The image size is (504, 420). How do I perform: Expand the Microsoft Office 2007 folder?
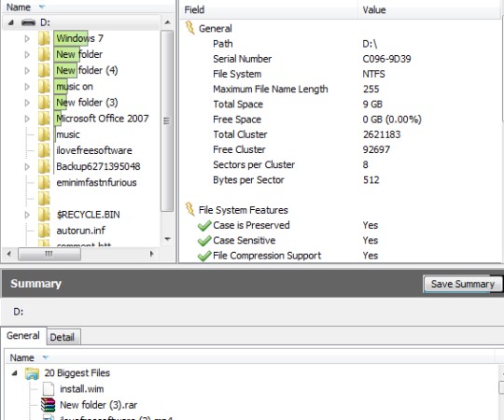click(27, 119)
